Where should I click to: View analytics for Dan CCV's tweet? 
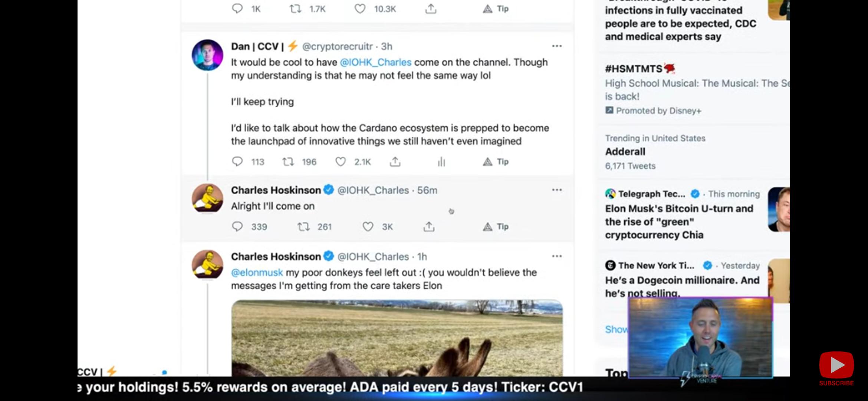tap(441, 162)
